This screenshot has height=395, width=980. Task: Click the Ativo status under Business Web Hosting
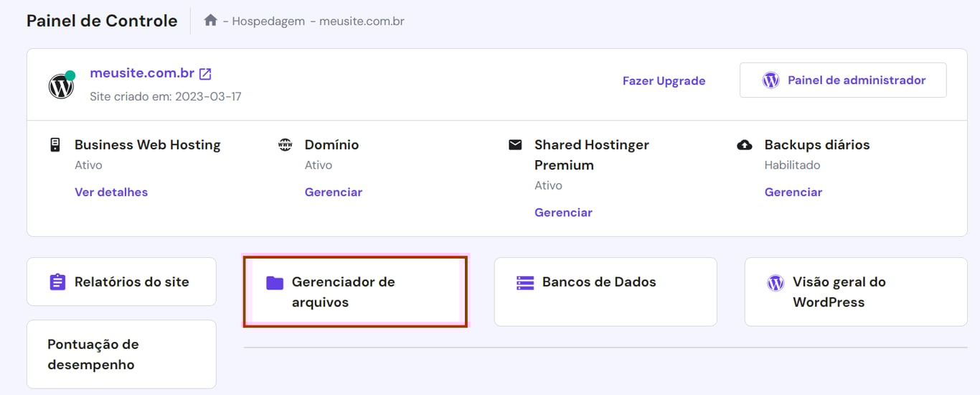pyautogui.click(x=88, y=165)
